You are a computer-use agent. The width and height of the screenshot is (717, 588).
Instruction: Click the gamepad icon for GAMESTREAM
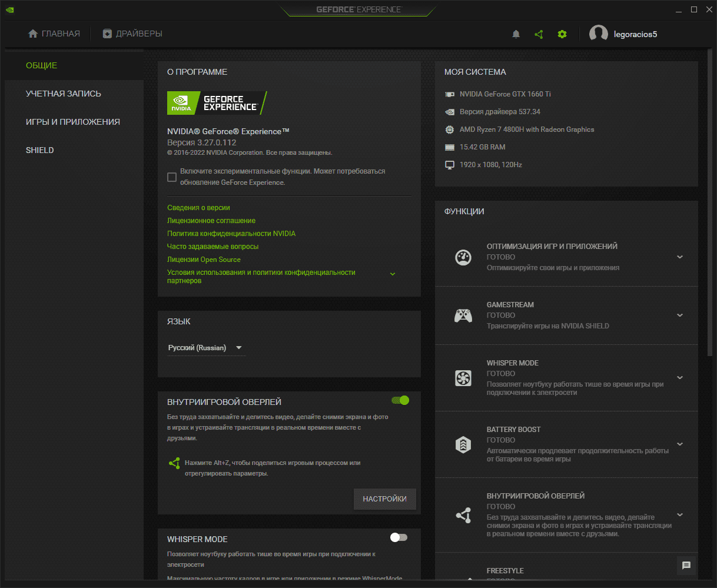pos(463,315)
